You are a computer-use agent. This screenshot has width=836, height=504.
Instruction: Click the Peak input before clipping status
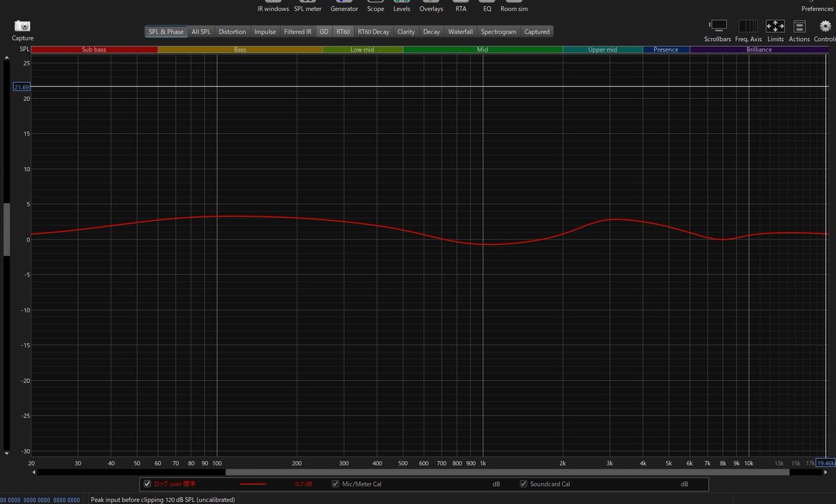(x=163, y=499)
